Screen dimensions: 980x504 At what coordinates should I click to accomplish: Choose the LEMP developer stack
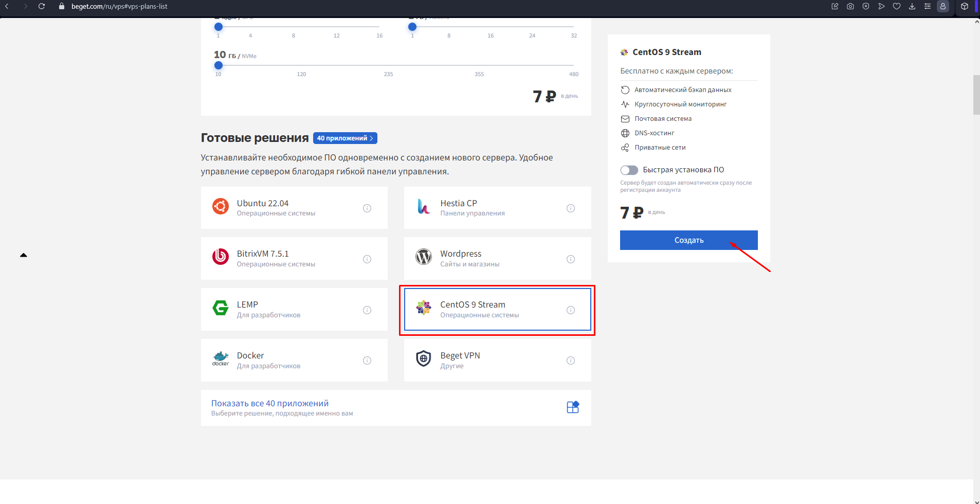294,310
